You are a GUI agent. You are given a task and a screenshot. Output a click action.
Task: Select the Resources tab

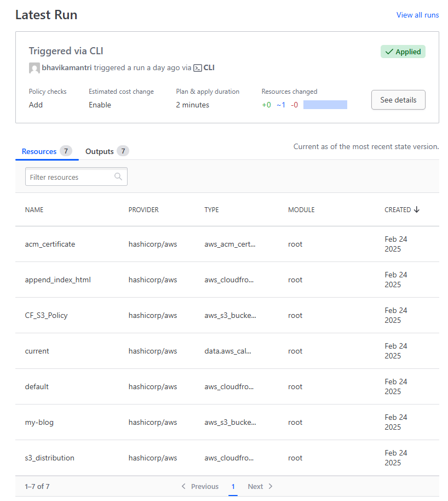pyautogui.click(x=39, y=151)
